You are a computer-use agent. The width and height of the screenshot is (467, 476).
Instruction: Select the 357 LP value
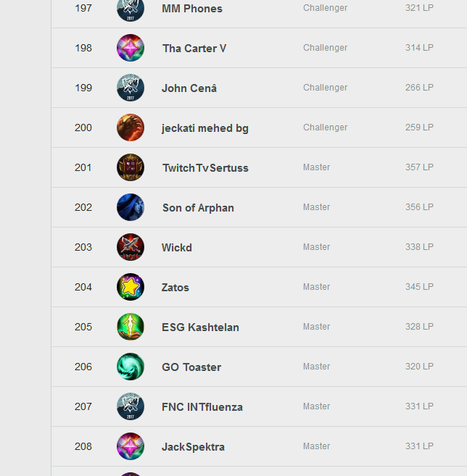click(x=419, y=167)
